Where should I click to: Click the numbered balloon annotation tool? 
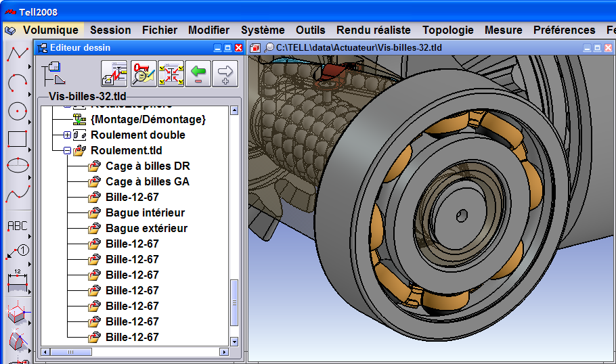[18, 252]
